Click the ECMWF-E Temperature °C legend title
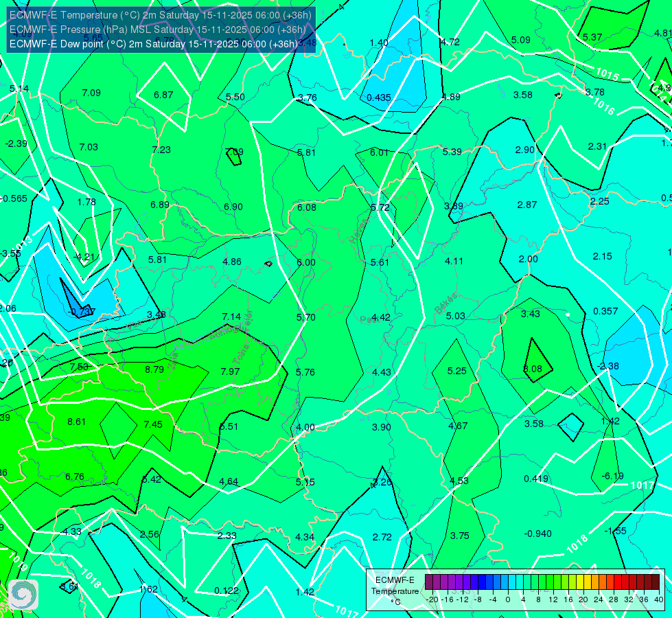Image resolution: width=672 pixels, height=618 pixels. [395, 591]
